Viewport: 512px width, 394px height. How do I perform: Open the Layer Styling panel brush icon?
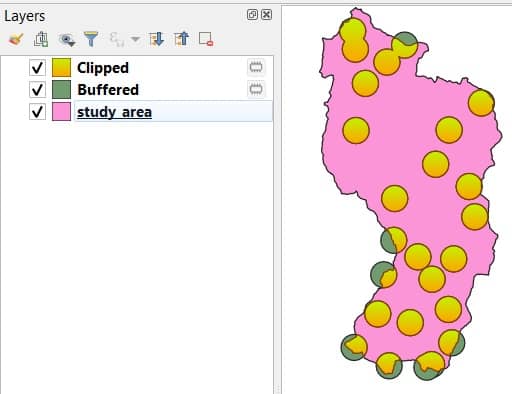16,39
